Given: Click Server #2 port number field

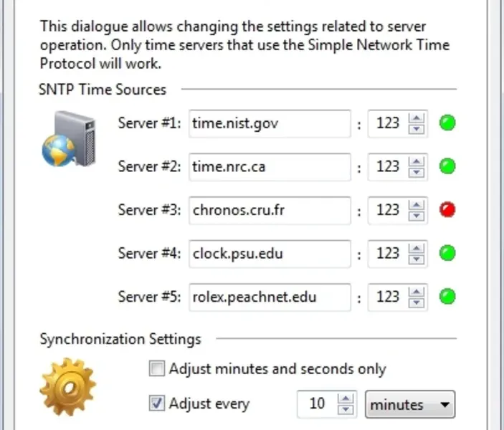Looking at the screenshot, I should pos(387,166).
